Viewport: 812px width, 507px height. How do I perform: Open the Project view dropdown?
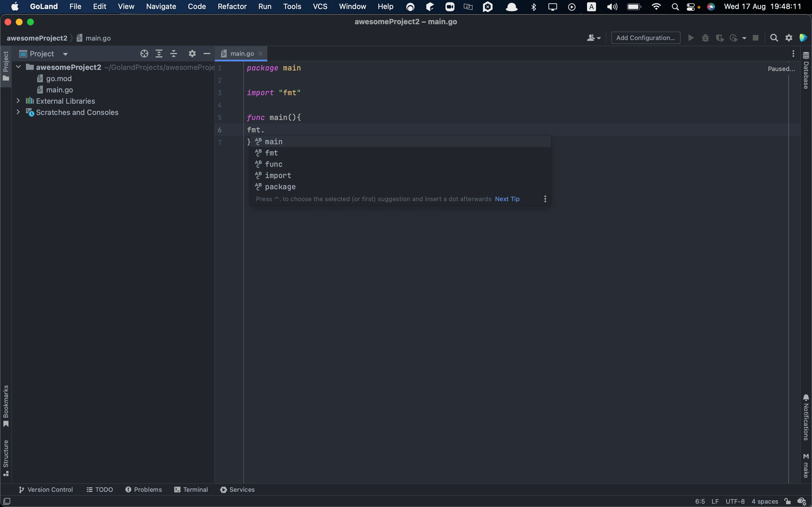65,54
